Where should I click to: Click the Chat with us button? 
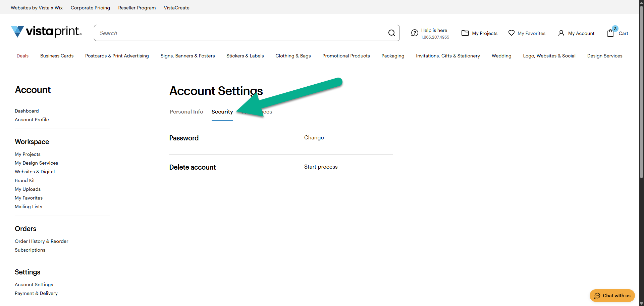click(x=612, y=296)
